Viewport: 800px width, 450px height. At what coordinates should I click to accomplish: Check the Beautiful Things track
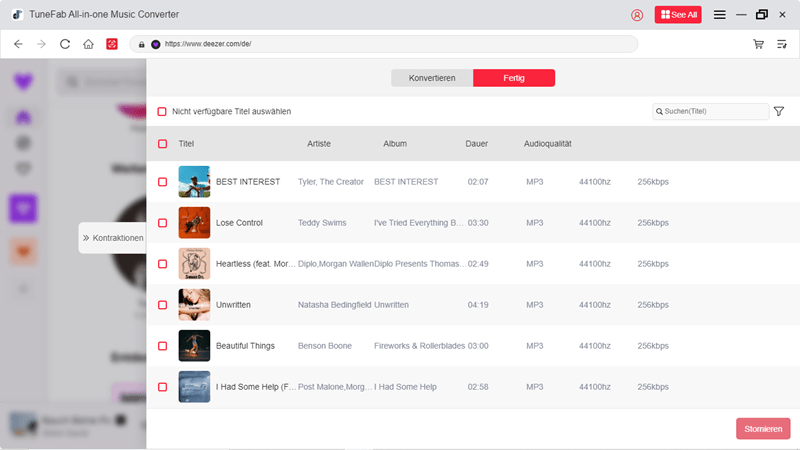[x=162, y=346]
